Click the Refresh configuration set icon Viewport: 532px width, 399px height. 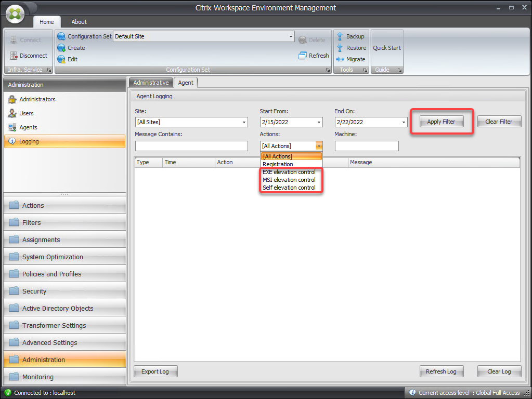(x=303, y=56)
